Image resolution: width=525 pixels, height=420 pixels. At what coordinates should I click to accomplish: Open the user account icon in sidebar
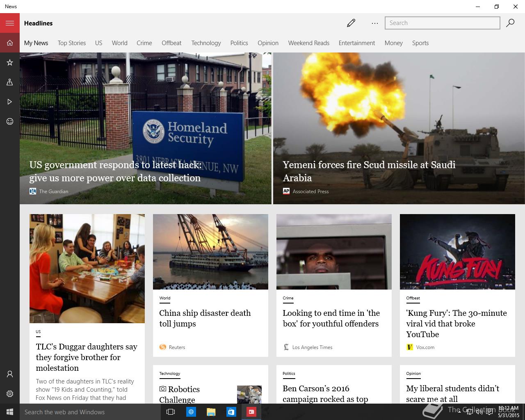tap(10, 374)
